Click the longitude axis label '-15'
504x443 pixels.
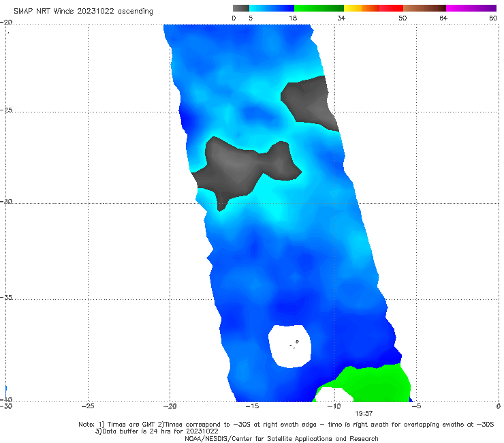click(x=252, y=406)
